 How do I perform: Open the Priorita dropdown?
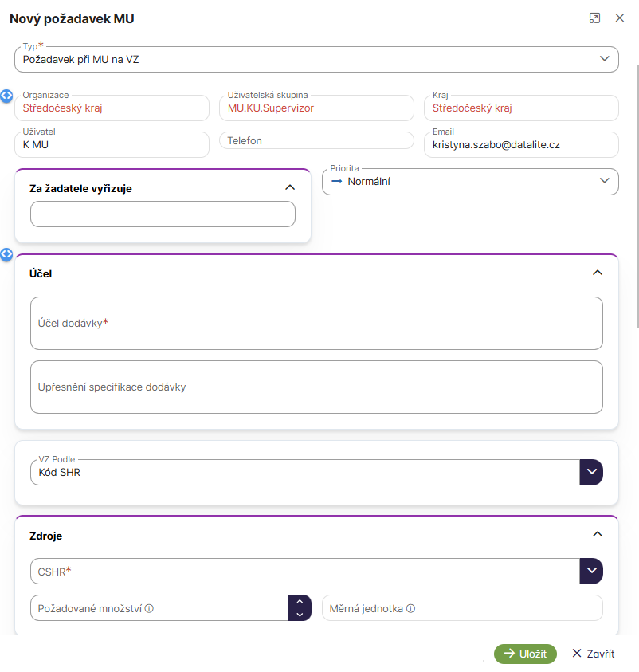604,181
